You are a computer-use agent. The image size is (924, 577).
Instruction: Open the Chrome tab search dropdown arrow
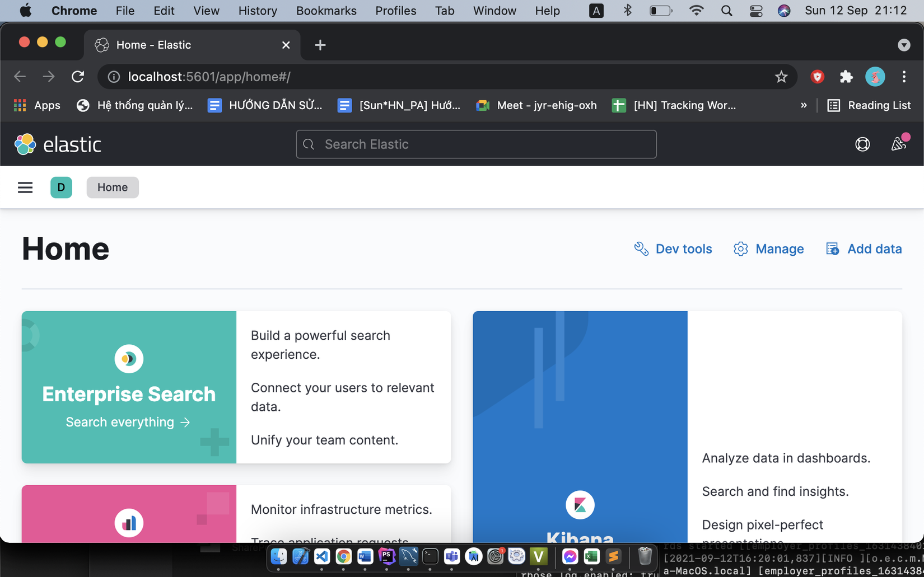click(904, 45)
